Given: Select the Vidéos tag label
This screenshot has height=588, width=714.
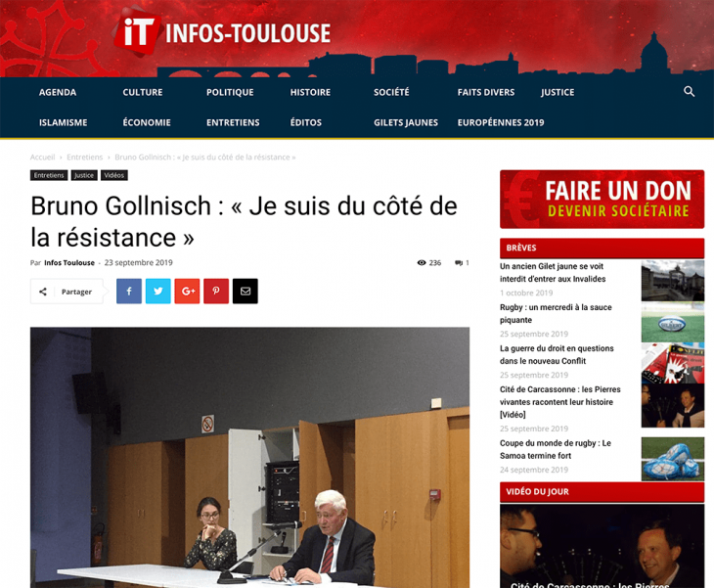Looking at the screenshot, I should [x=113, y=175].
